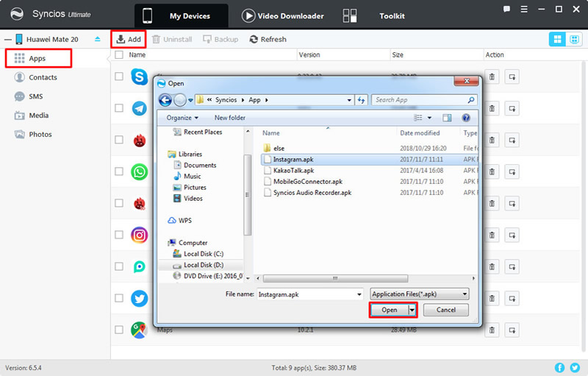Select Apps in the device sidebar
This screenshot has width=588, height=376.
[38, 59]
